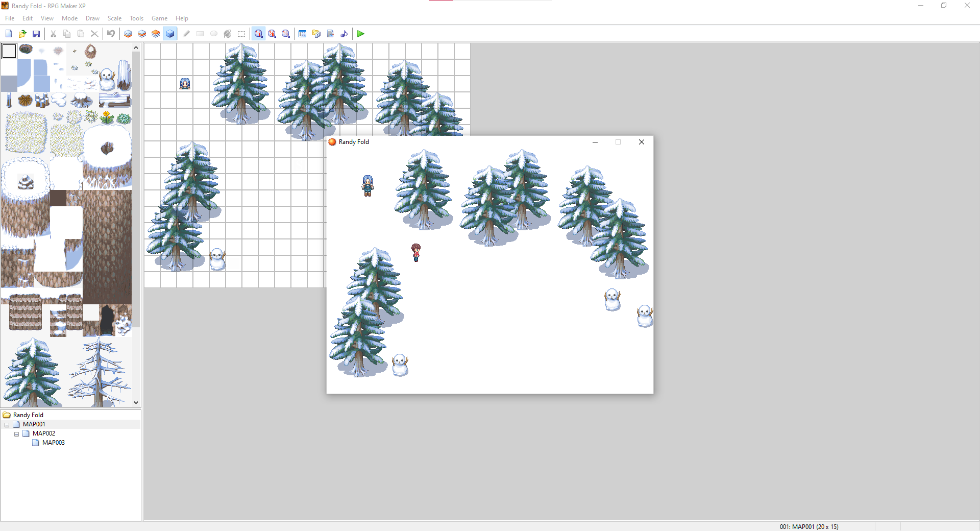Screen dimensions: 980x531
Task: Pick the snowman tile in tileset palette
Action: [107, 79]
